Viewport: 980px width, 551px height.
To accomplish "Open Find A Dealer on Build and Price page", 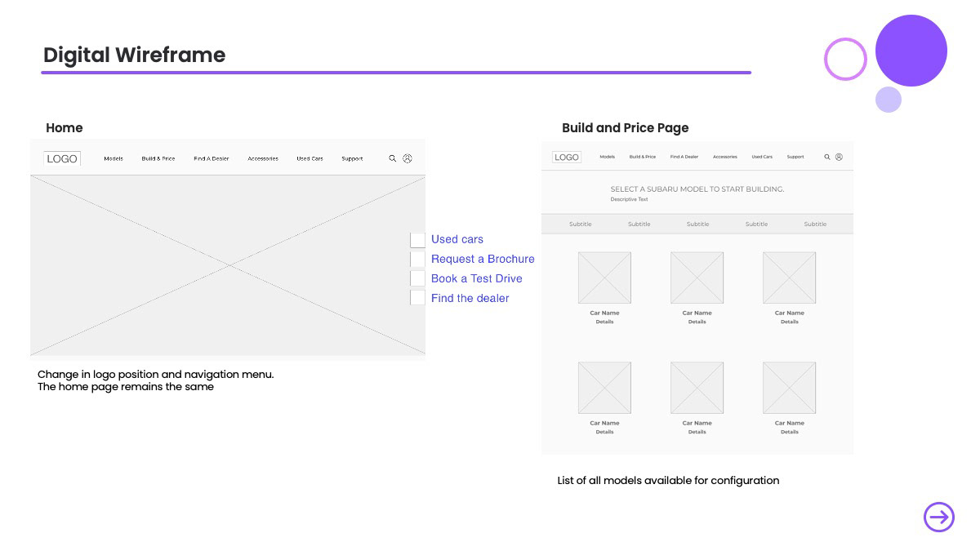I will click(684, 157).
